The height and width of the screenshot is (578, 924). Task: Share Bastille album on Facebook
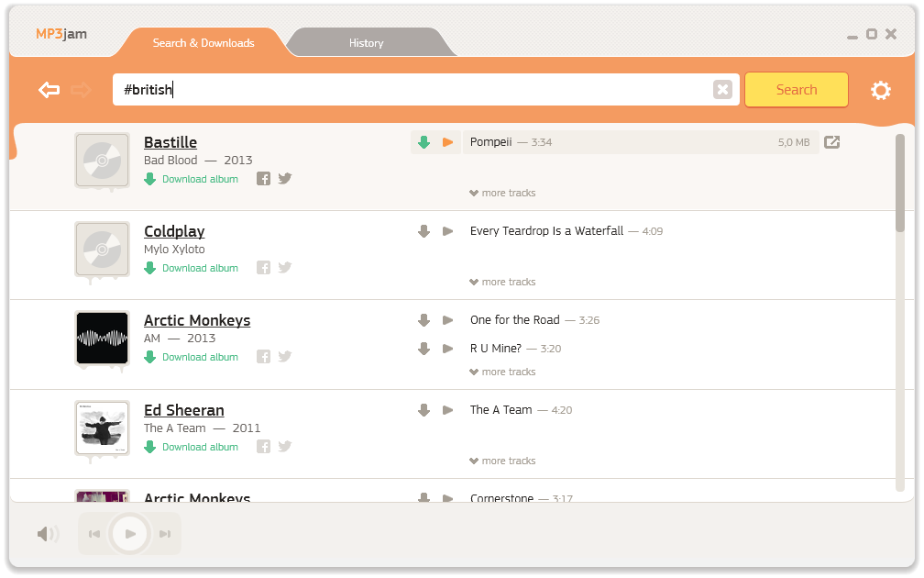[x=263, y=179]
